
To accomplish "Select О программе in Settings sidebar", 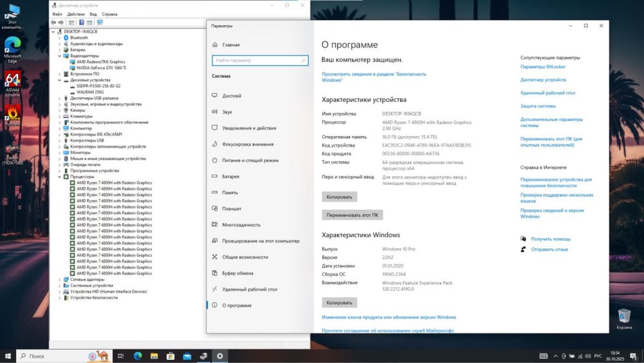I will click(236, 306).
